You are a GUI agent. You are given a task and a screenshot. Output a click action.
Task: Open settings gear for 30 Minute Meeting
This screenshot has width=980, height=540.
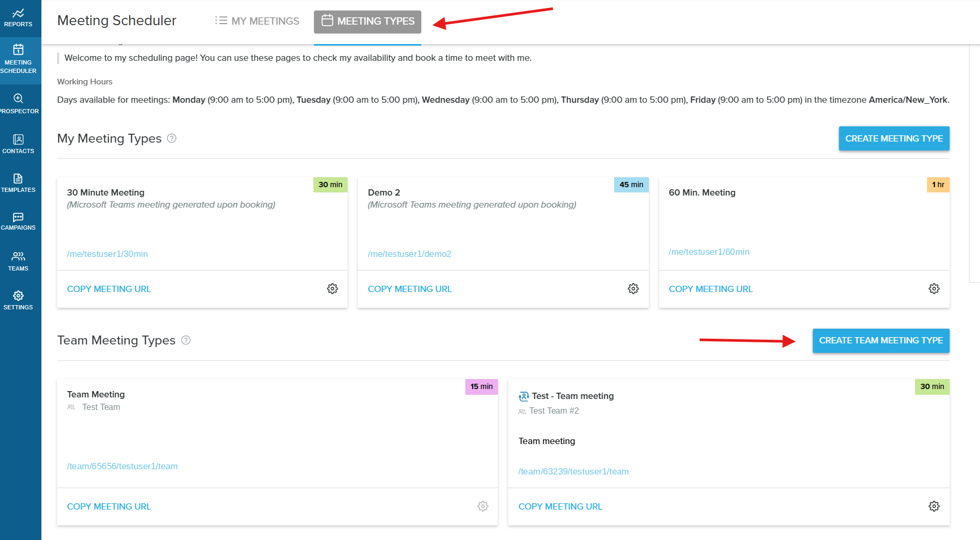[x=332, y=289]
